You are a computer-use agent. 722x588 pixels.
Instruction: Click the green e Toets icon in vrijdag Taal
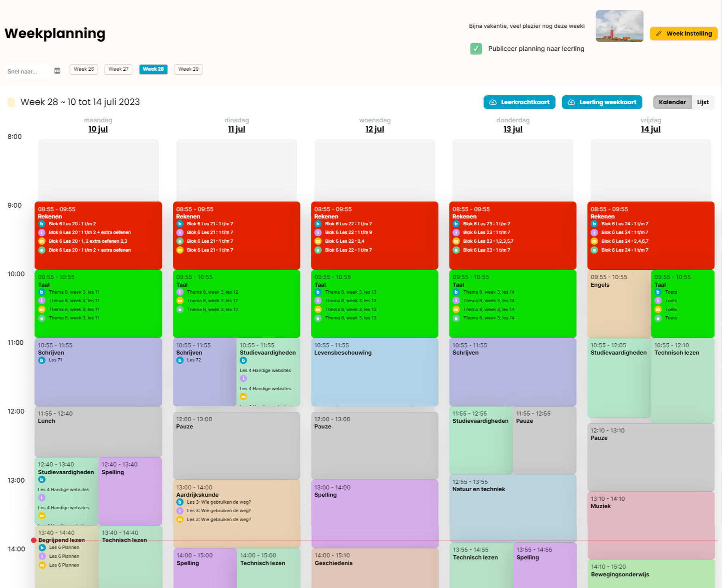point(658,318)
